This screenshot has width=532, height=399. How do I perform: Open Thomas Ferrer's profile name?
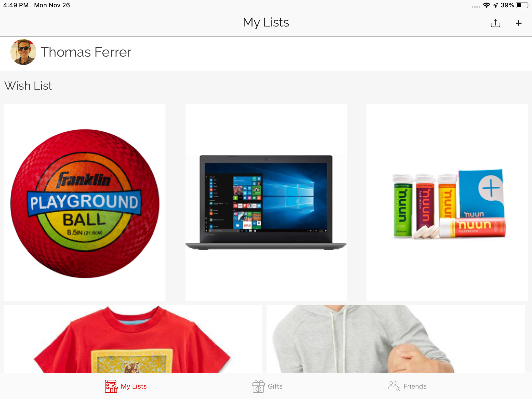pyautogui.click(x=86, y=52)
